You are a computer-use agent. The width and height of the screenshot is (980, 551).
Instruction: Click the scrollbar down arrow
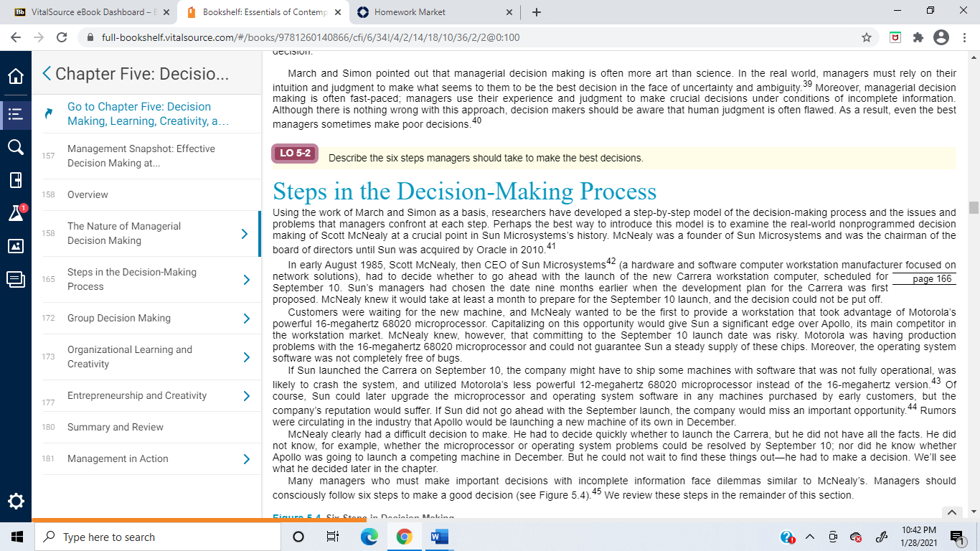point(974,512)
